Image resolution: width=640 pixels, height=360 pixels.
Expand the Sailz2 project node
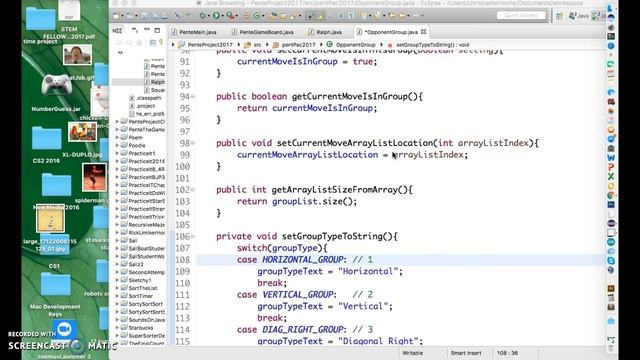(117, 264)
